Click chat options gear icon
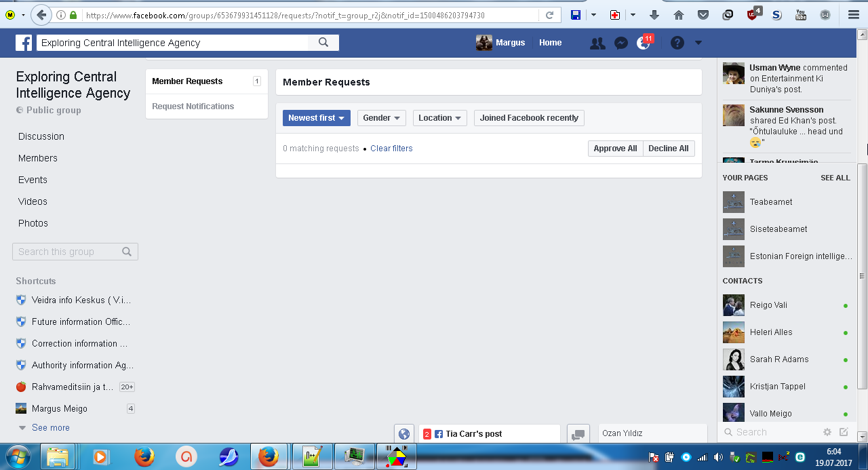 tap(827, 432)
